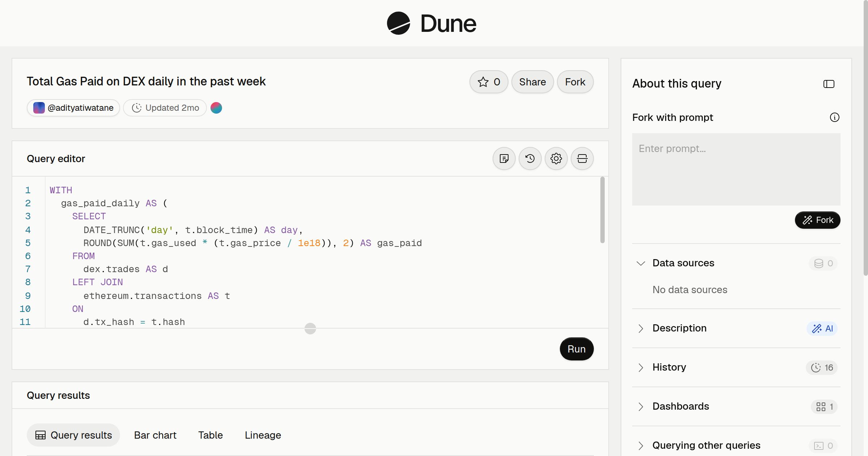This screenshot has width=868, height=456.
Task: Click the AI description badge
Action: pyautogui.click(x=822, y=329)
